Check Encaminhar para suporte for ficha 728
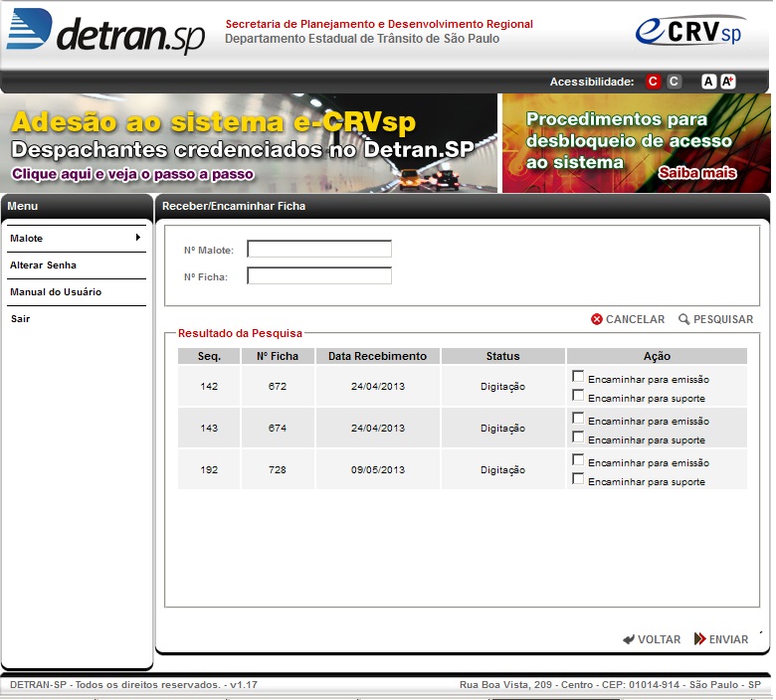This screenshot has height=700, width=776. tap(578, 478)
